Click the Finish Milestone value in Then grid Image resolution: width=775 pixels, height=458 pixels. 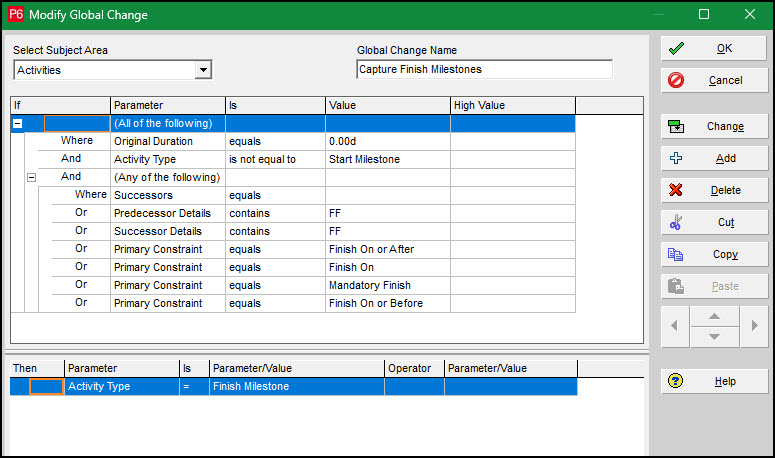pyautogui.click(x=297, y=386)
